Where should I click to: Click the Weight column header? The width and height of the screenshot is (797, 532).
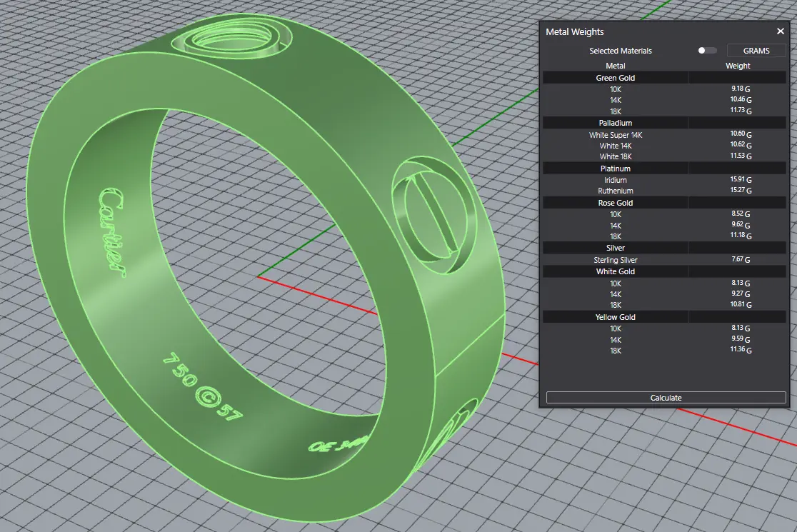738,66
